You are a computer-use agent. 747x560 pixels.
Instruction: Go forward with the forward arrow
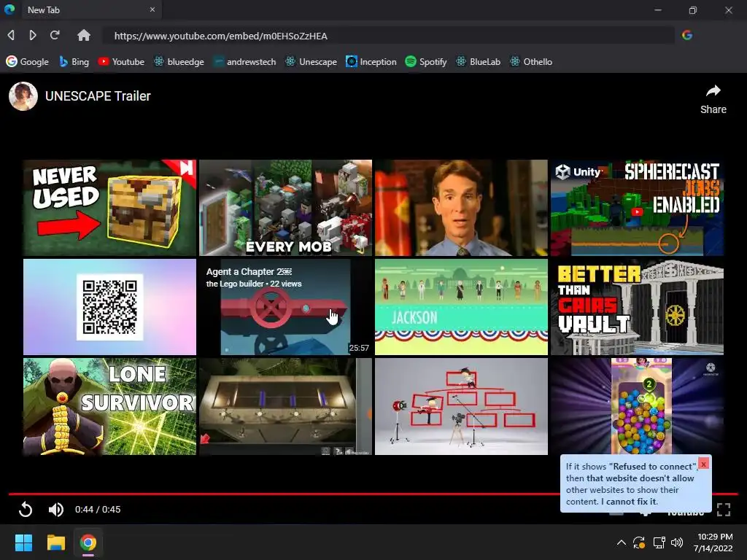coord(32,35)
